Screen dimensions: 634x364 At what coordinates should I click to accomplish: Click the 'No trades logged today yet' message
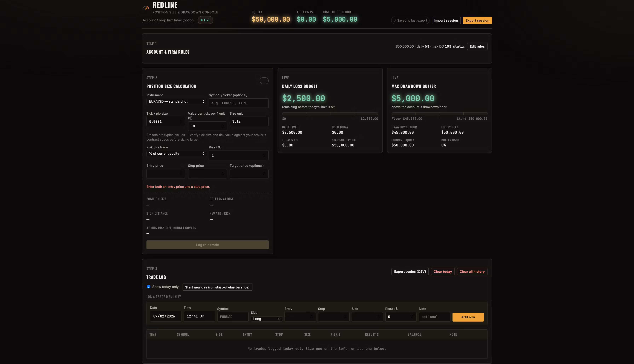pyautogui.click(x=317, y=349)
